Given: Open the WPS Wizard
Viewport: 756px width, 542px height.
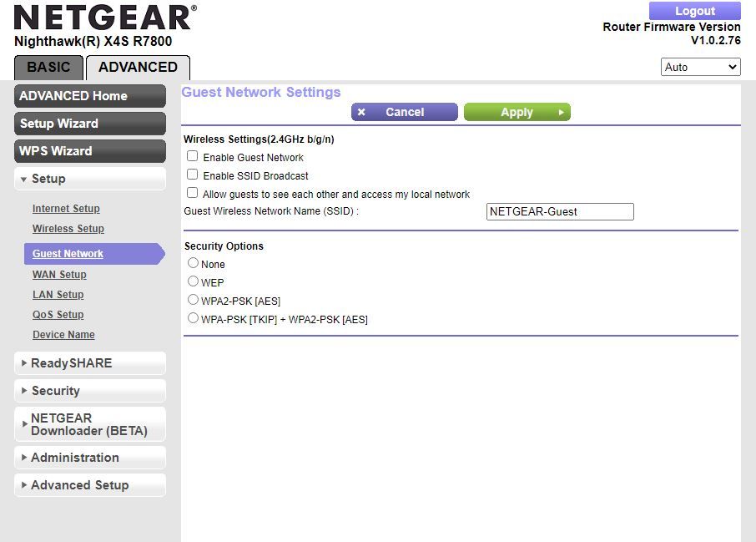Looking at the screenshot, I should 90,151.
